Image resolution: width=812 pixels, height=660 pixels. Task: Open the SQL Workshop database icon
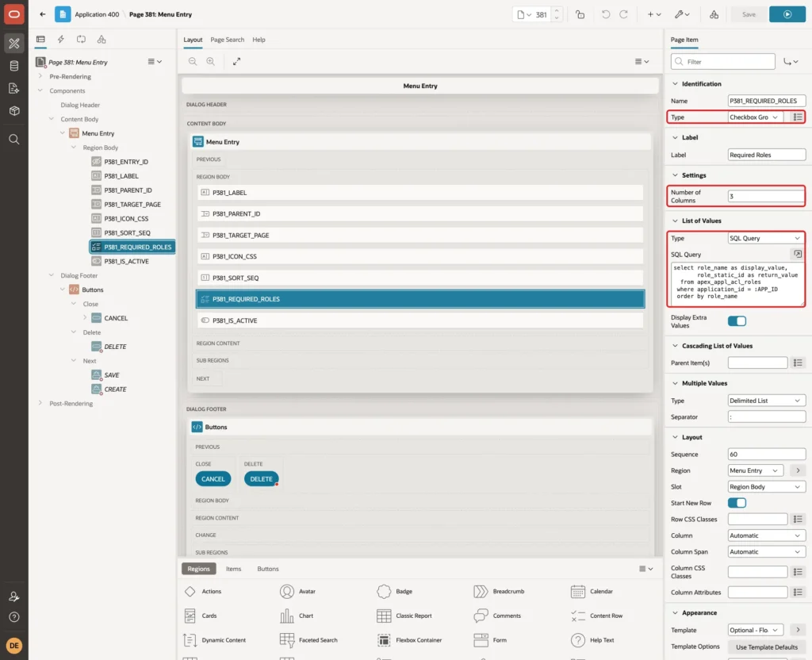pyautogui.click(x=14, y=66)
